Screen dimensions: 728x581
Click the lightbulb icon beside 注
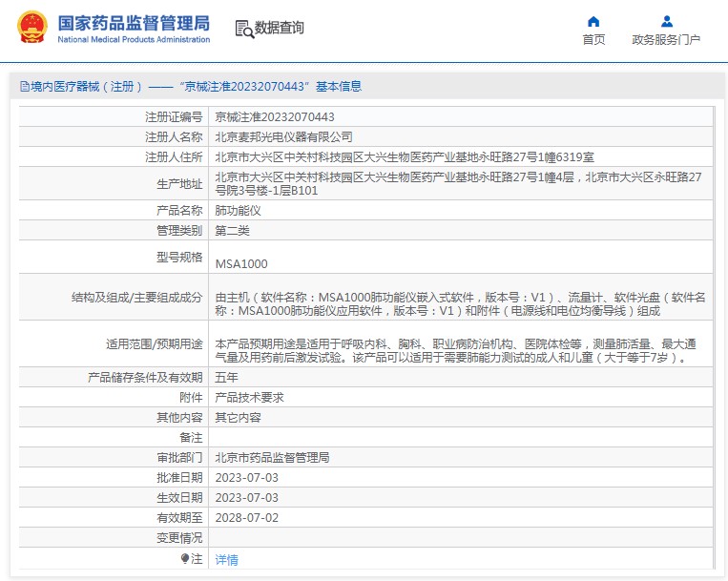(186, 558)
